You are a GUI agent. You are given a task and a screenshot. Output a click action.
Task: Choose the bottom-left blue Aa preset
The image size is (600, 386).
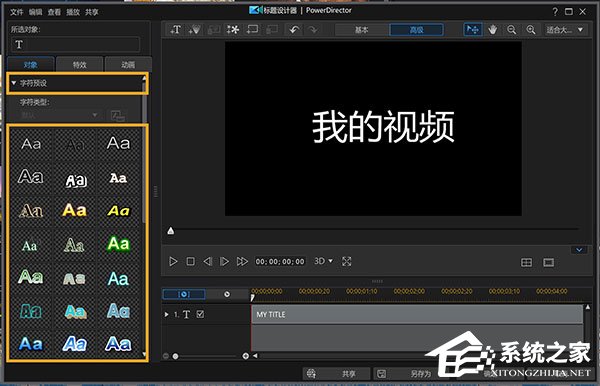coord(31,344)
